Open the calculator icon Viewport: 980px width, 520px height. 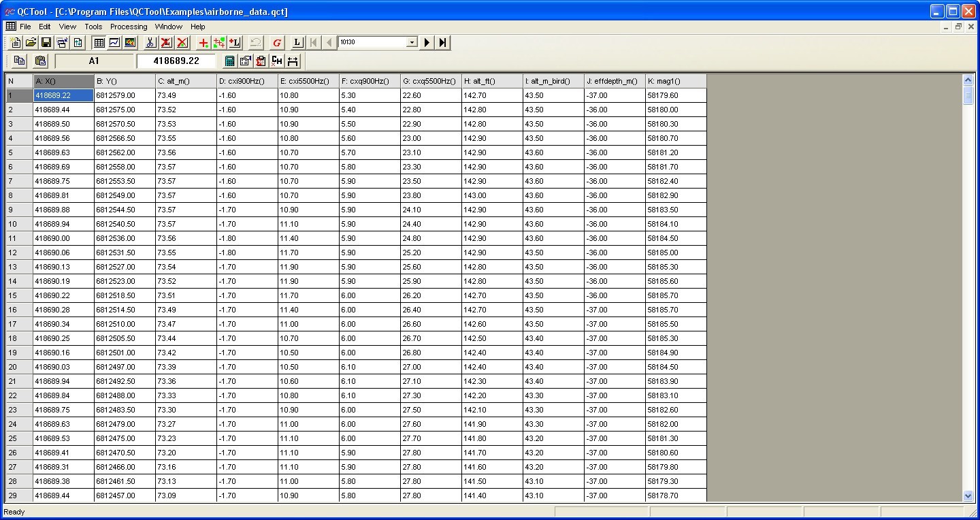tap(230, 61)
